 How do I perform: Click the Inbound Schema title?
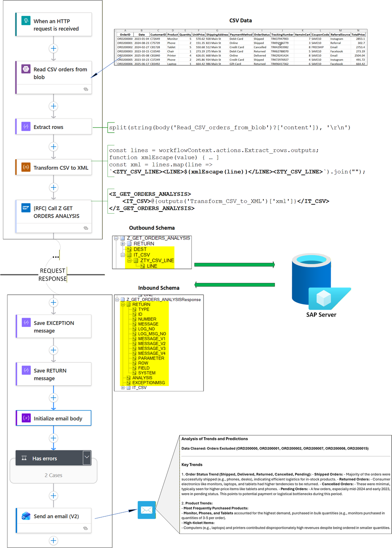(x=159, y=288)
